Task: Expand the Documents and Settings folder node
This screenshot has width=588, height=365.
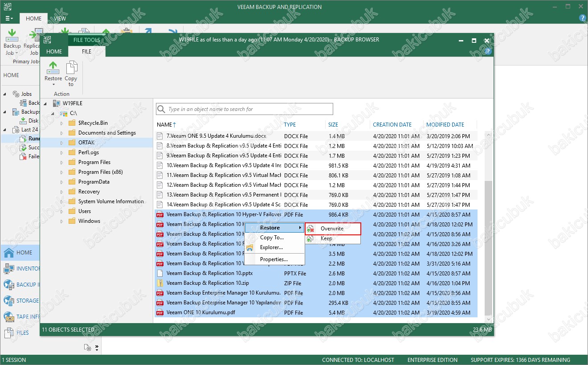Action: tap(62, 133)
